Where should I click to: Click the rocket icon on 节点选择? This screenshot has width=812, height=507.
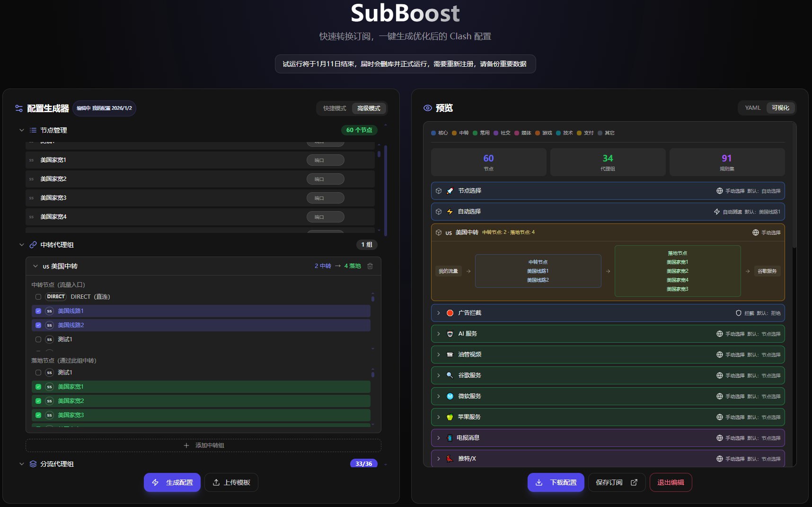coord(450,191)
